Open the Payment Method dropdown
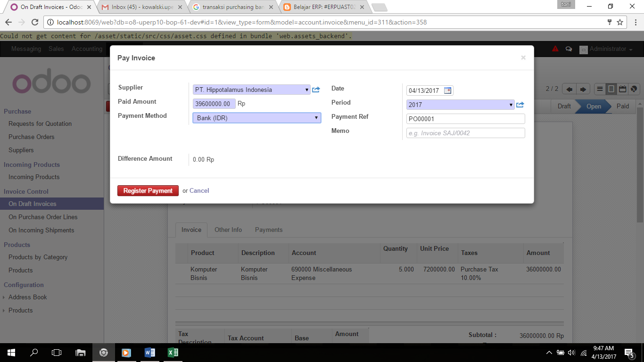 pos(315,118)
